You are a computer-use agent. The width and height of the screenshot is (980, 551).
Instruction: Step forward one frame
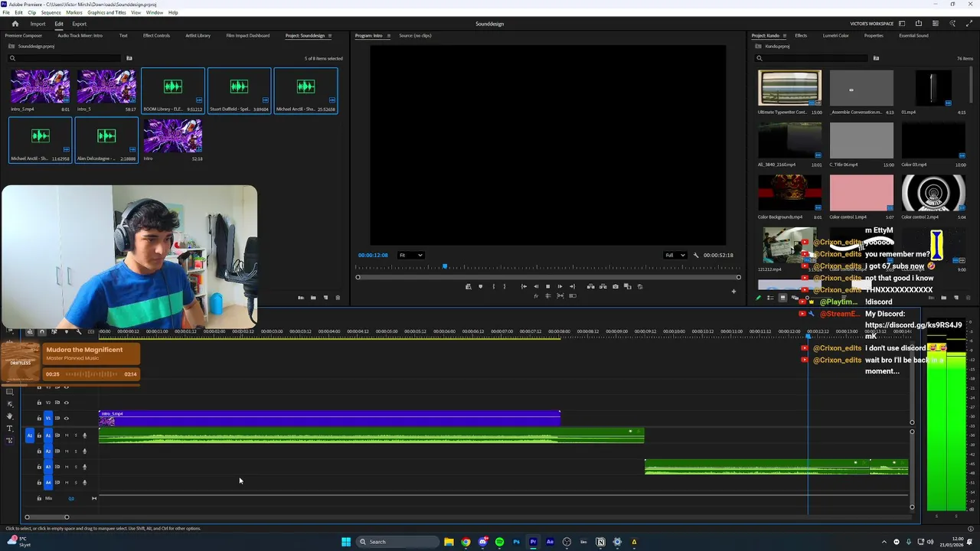560,287
